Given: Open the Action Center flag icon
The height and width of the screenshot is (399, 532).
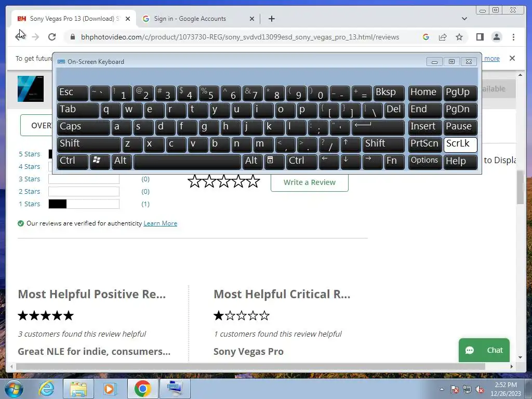Looking at the screenshot, I should coord(454,390).
